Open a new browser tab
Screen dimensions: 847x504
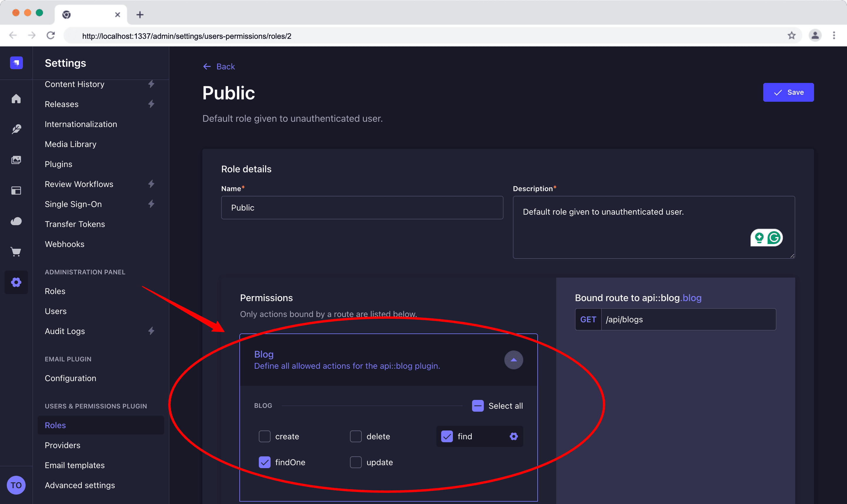tap(140, 15)
